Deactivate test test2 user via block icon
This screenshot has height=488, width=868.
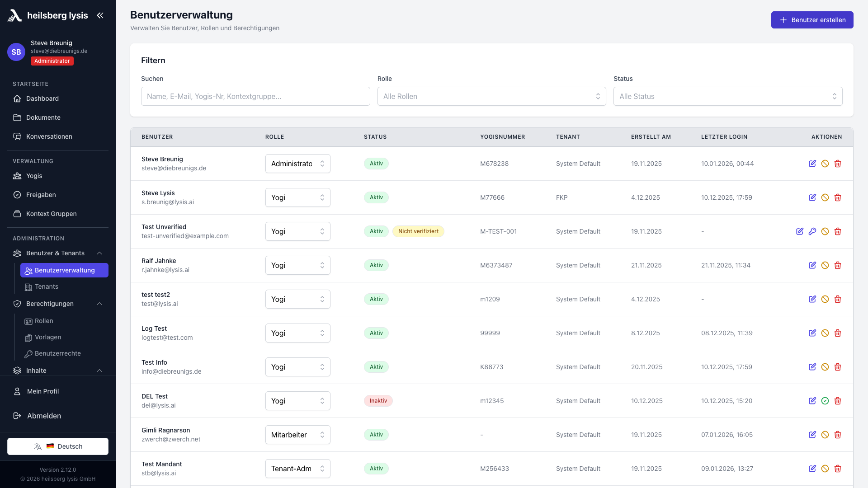pyautogui.click(x=825, y=299)
